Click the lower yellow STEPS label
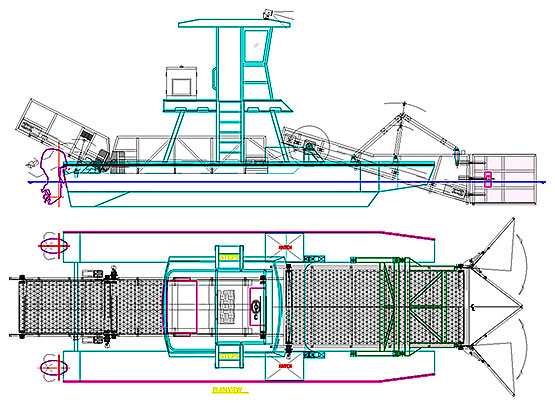The image size is (555, 406). pyautogui.click(x=229, y=356)
